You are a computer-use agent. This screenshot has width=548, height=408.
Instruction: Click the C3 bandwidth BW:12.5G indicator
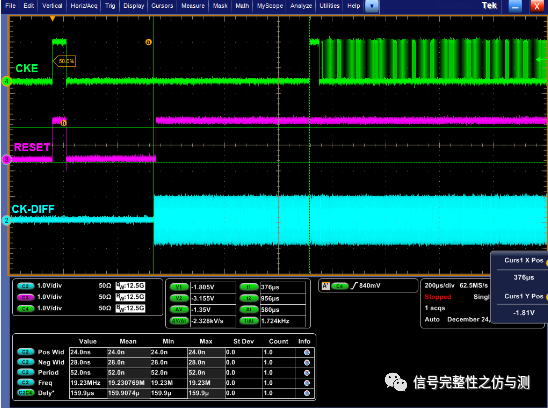[x=130, y=297]
